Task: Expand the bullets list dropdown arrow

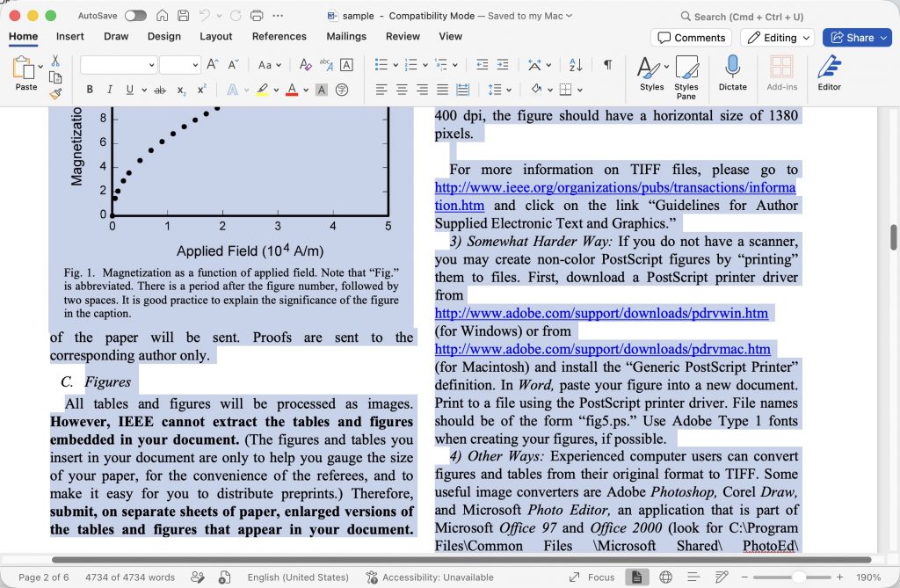Action: click(396, 65)
